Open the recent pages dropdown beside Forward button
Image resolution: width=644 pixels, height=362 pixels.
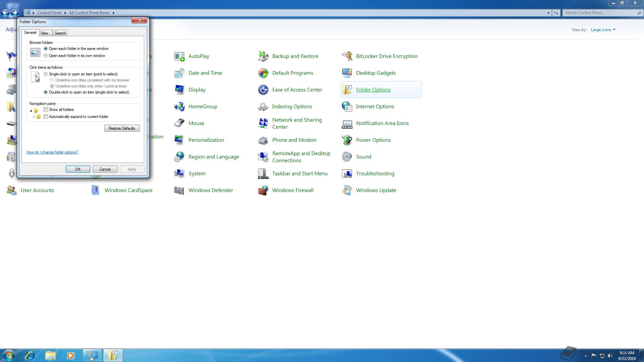(21, 13)
